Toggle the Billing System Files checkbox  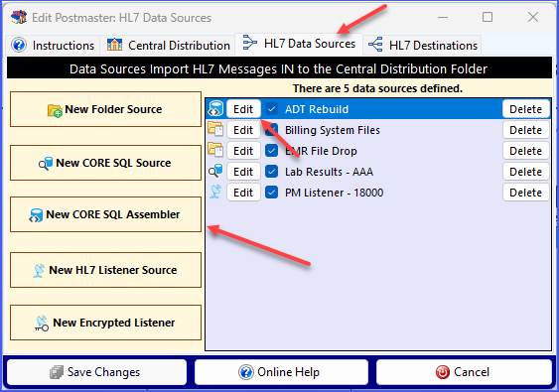click(271, 130)
